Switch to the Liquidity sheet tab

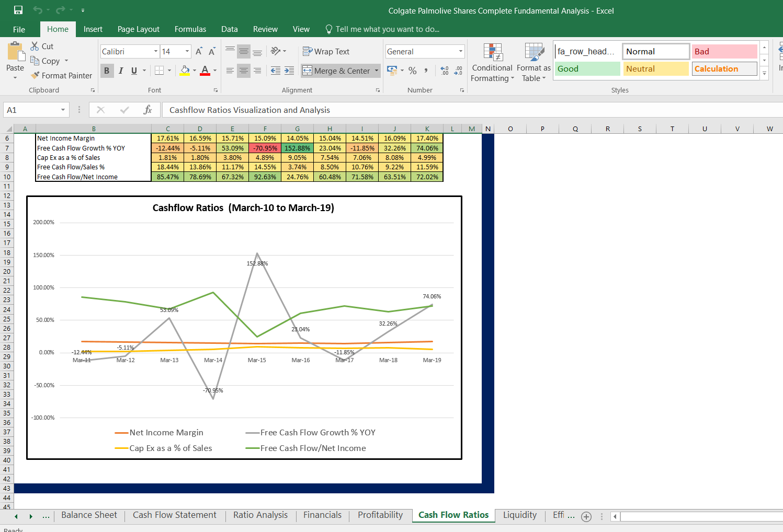pos(520,515)
